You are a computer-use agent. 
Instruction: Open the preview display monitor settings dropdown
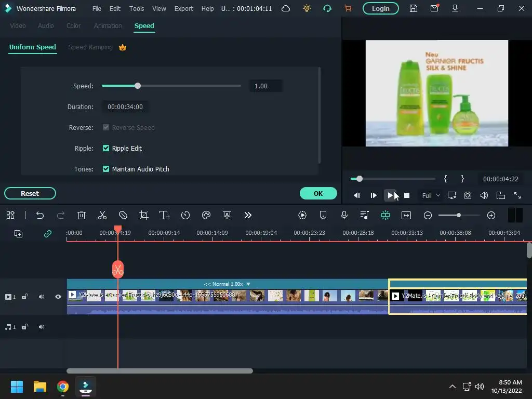pyautogui.click(x=452, y=195)
